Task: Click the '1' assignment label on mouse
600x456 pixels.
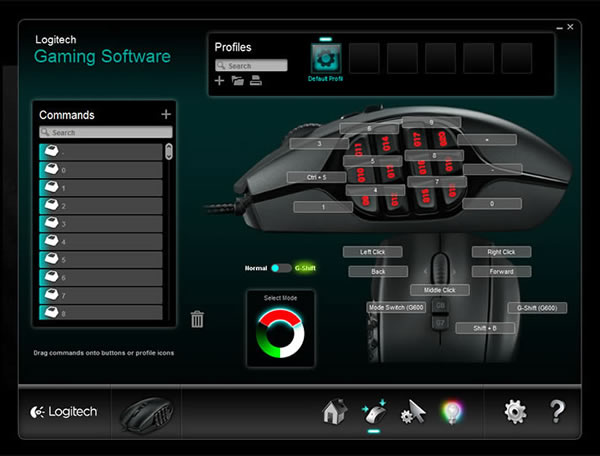Action: 323,207
